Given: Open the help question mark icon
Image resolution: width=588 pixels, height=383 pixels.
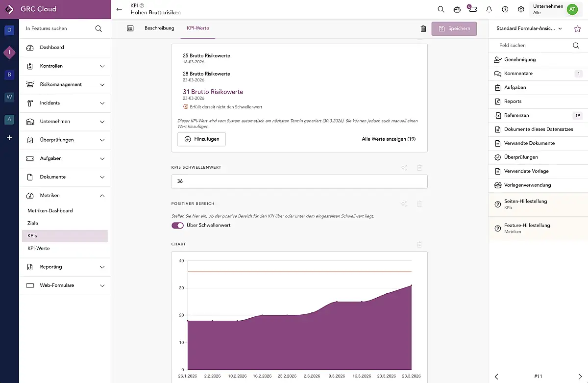Looking at the screenshot, I should click(x=505, y=9).
